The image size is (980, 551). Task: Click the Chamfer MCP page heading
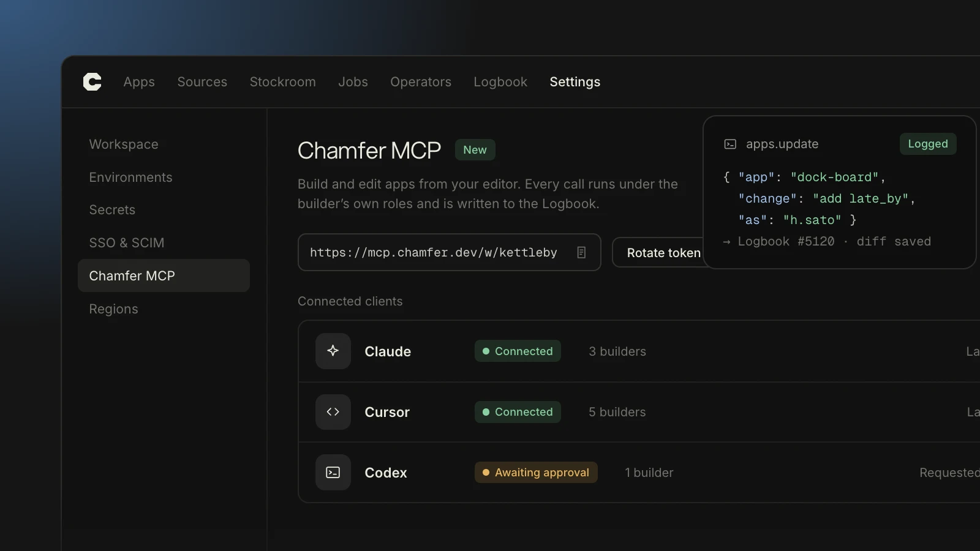pyautogui.click(x=369, y=151)
